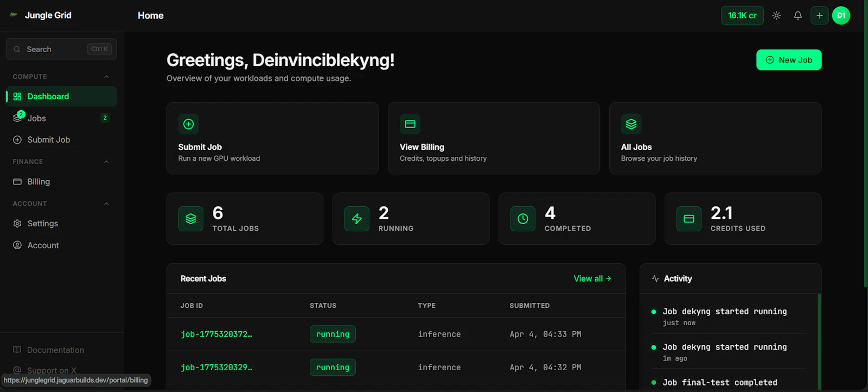Image resolution: width=868 pixels, height=392 pixels.
Task: Click the Documentation book icon
Action: [x=17, y=350]
